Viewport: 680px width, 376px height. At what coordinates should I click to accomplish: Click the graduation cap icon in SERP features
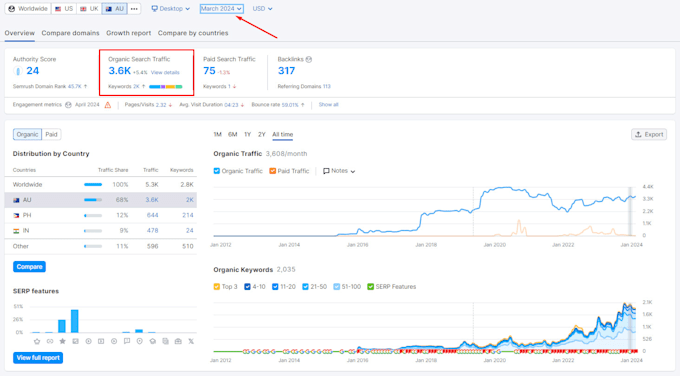click(x=153, y=341)
